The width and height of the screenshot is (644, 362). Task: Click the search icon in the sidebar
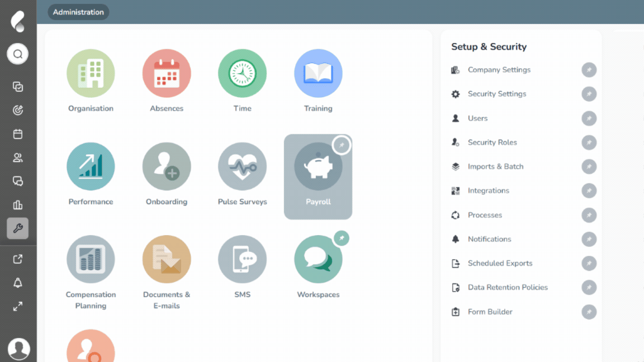(x=18, y=54)
